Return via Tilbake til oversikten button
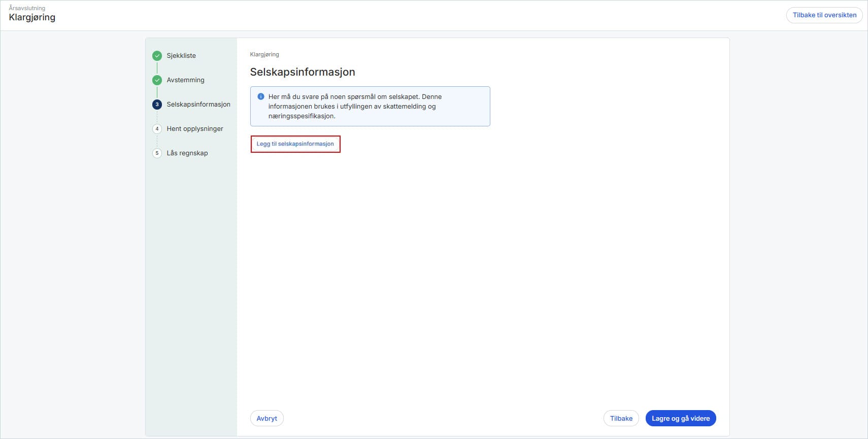The width and height of the screenshot is (868, 439). point(824,15)
